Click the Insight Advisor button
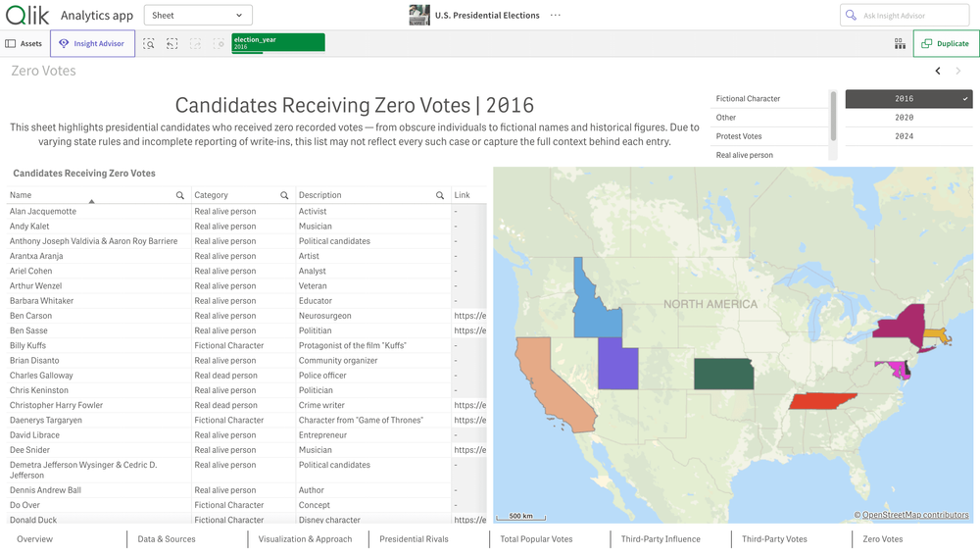 point(92,44)
